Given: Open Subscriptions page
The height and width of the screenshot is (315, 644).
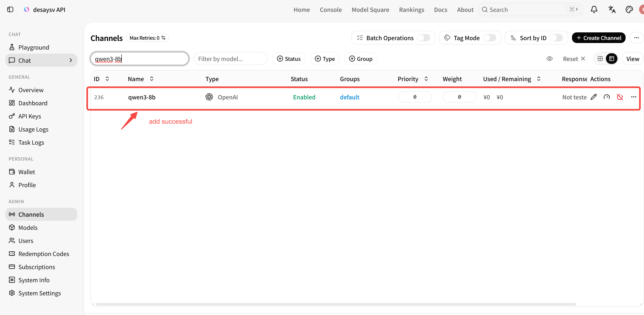Looking at the screenshot, I should point(41,267).
